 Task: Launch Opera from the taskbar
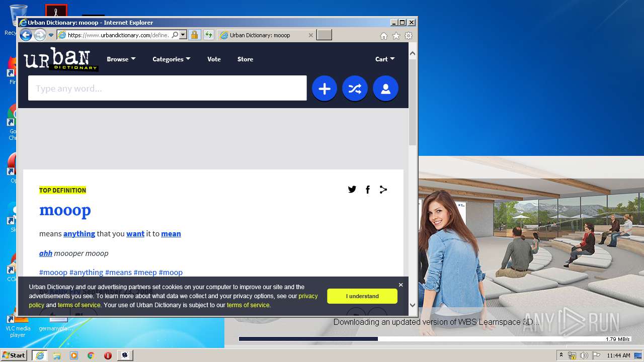(x=108, y=355)
